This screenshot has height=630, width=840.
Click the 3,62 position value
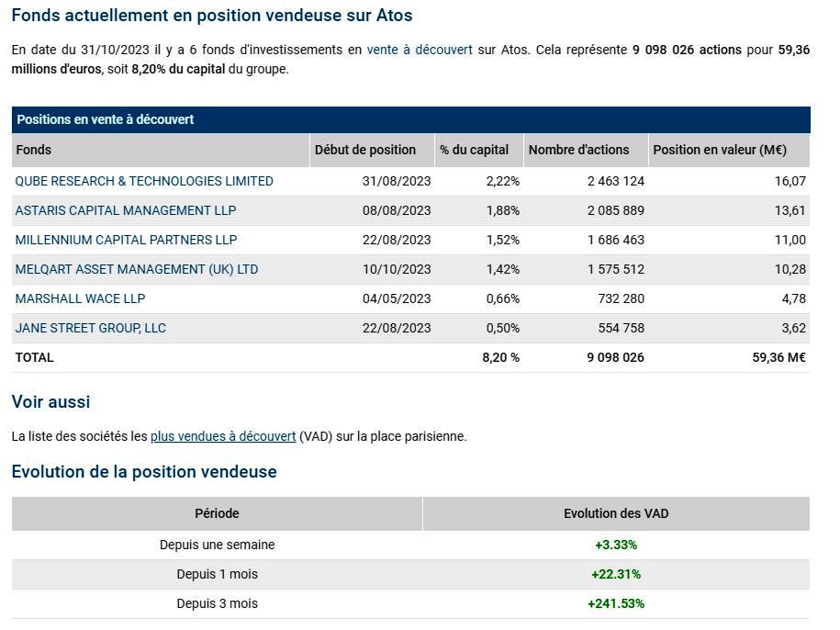[794, 329]
